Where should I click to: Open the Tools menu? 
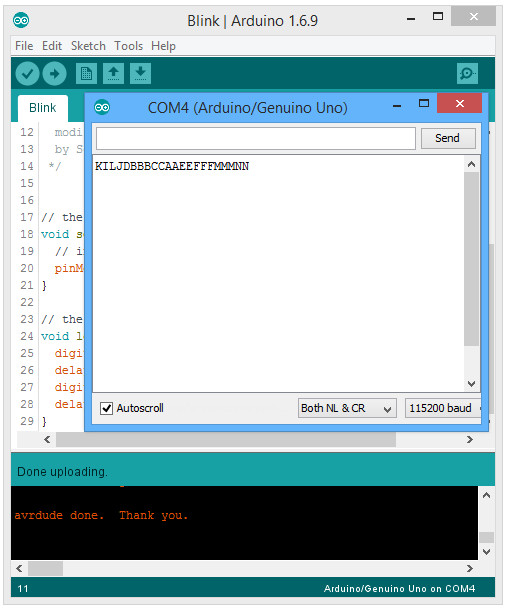pos(128,46)
